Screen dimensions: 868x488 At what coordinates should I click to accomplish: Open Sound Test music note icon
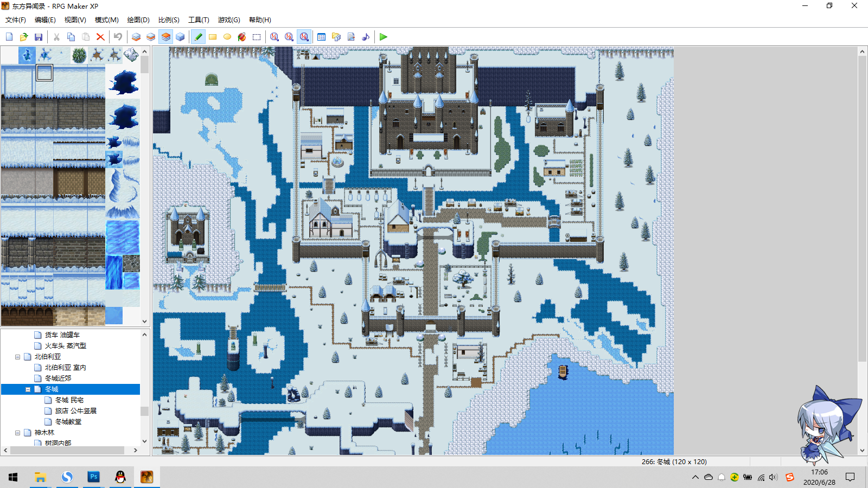pos(366,37)
